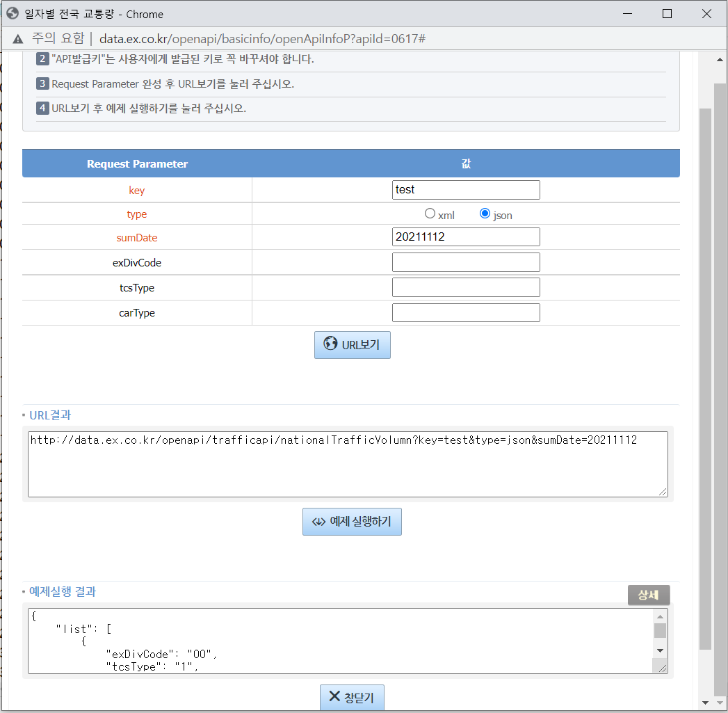Click the sumDate parameter label
The width and height of the screenshot is (728, 713).
point(137,238)
